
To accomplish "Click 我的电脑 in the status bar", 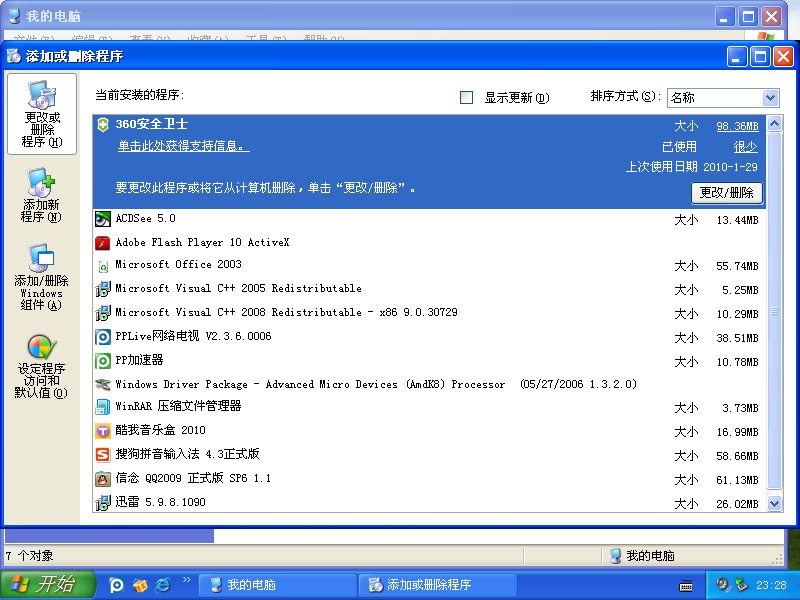I will pos(650,556).
